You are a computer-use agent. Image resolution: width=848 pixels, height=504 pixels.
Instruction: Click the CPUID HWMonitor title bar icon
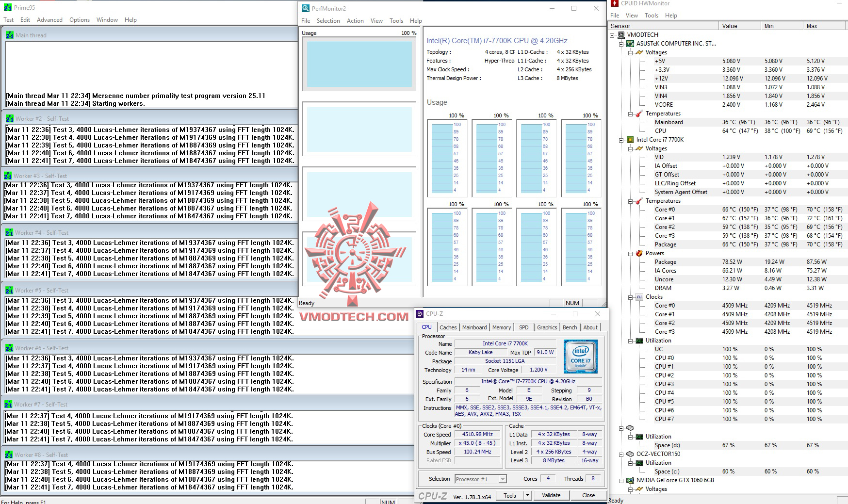pos(615,3)
